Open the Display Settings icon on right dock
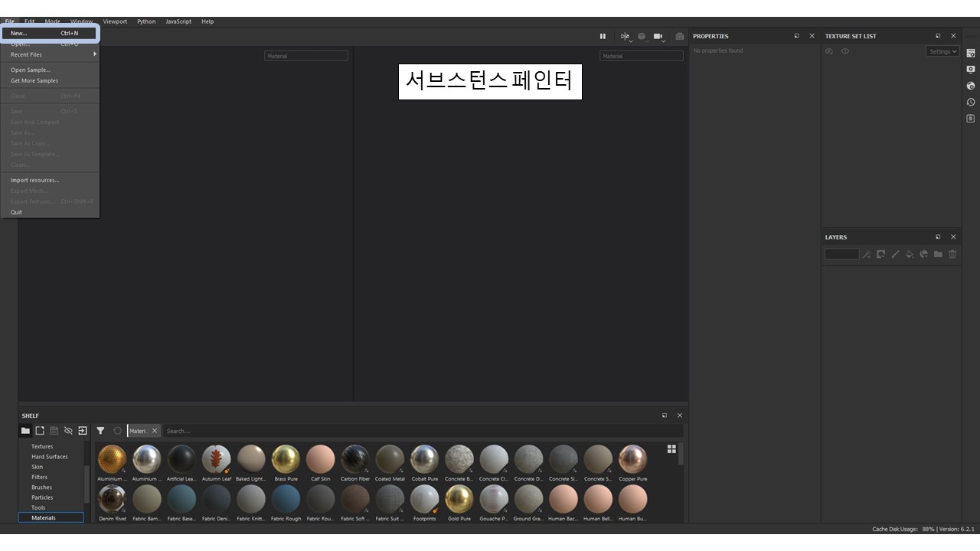Viewport: 980px width, 551px height. (971, 53)
